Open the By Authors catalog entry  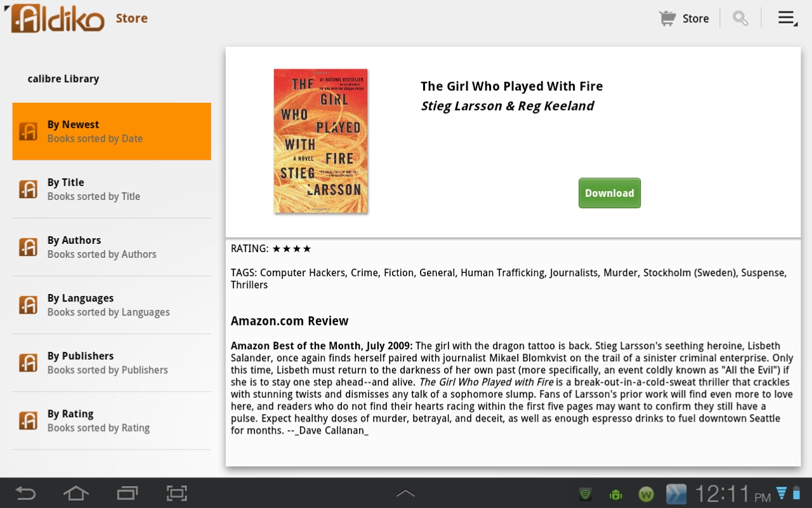[112, 247]
